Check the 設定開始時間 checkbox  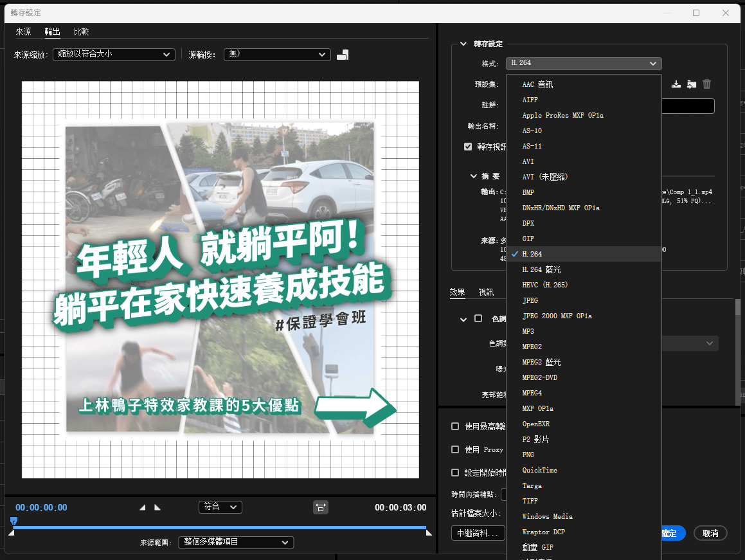[455, 471]
